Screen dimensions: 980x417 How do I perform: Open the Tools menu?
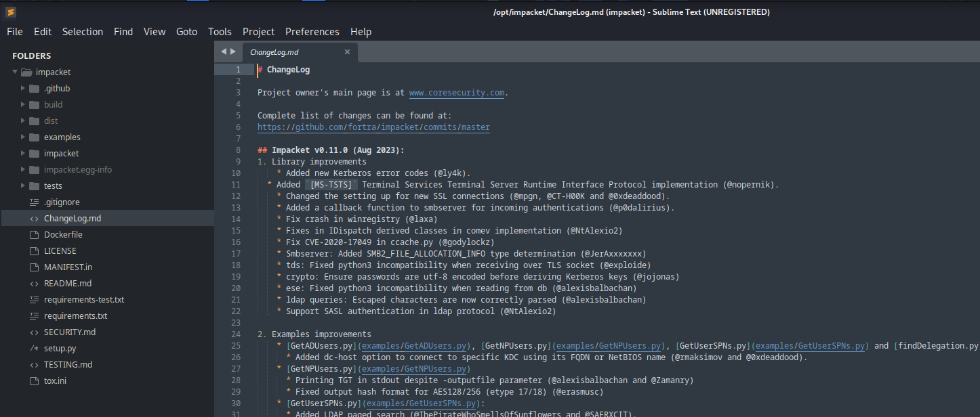(220, 31)
